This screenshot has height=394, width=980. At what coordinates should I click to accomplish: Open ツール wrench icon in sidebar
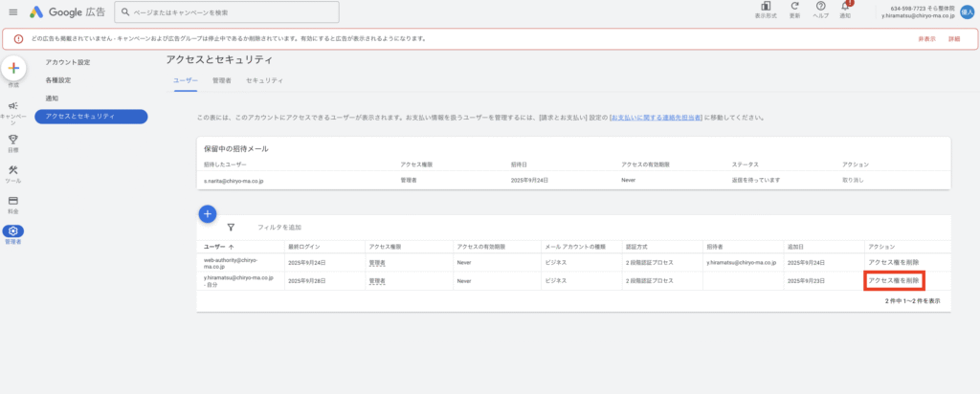tap(13, 171)
